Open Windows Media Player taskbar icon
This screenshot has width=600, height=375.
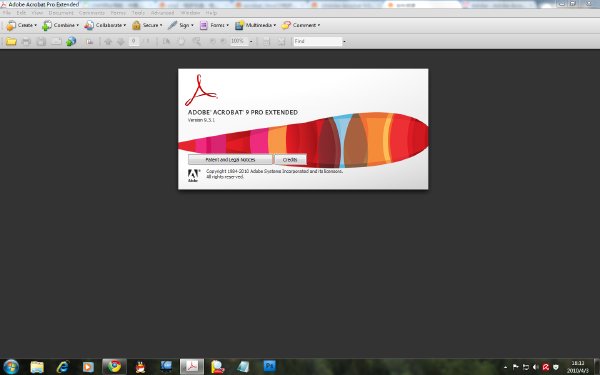point(88,367)
